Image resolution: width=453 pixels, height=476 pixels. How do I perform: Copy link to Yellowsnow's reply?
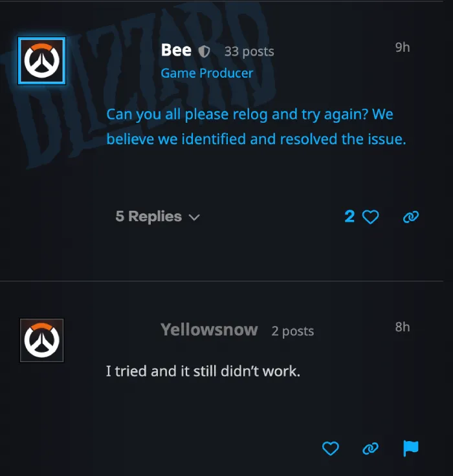coord(370,448)
